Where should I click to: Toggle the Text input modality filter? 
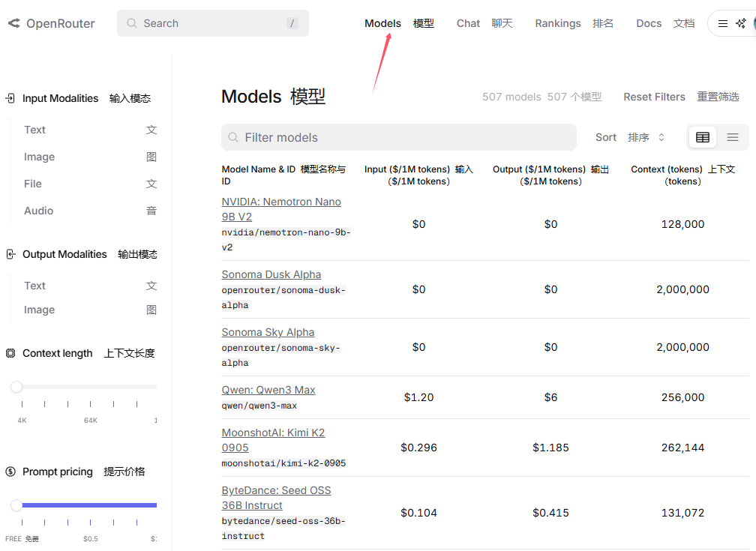(x=34, y=129)
